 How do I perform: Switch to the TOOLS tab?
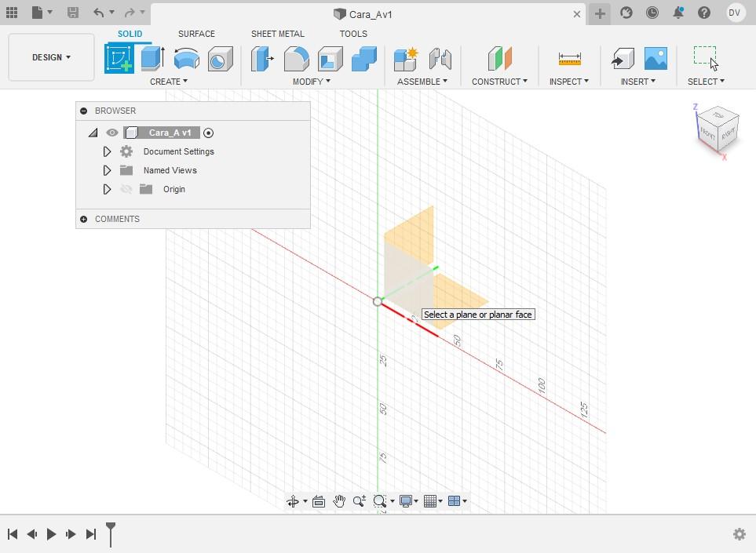[353, 34]
